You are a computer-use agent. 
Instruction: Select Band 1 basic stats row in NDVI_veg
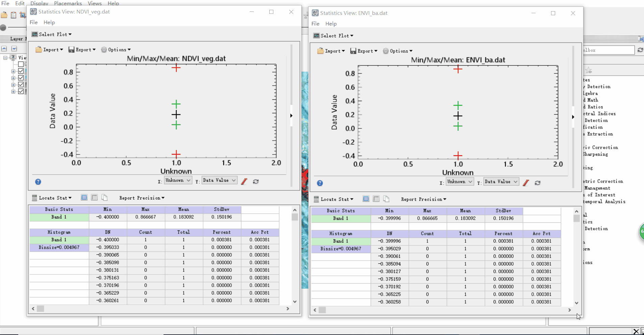pyautogui.click(x=59, y=217)
